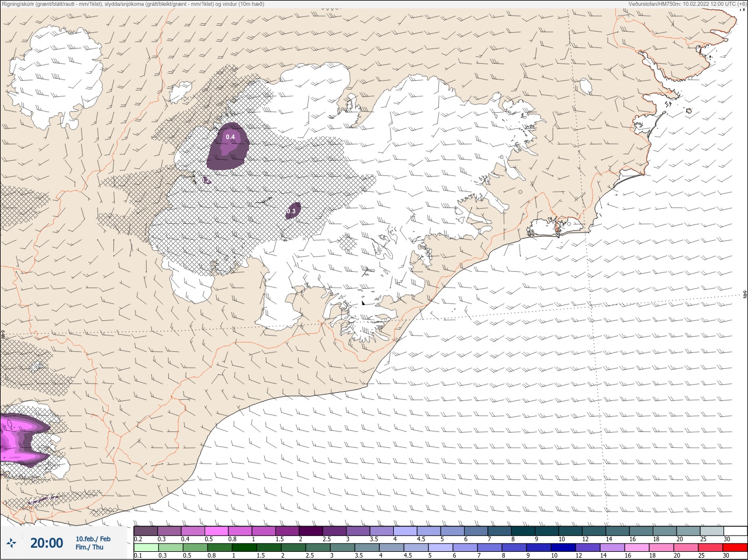Select the bright pink 0.5 swatch, upper legend
Screen dimensions: 748x560
click(216, 531)
